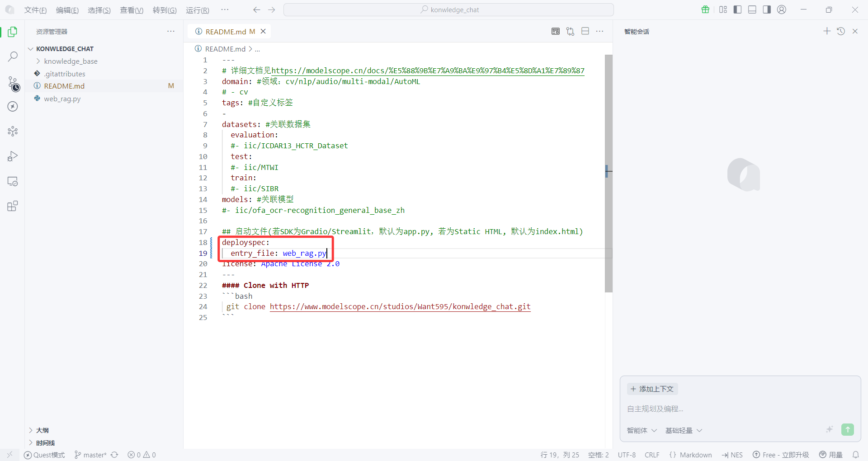Toggle the primary sidebar visibility

pyautogui.click(x=737, y=9)
